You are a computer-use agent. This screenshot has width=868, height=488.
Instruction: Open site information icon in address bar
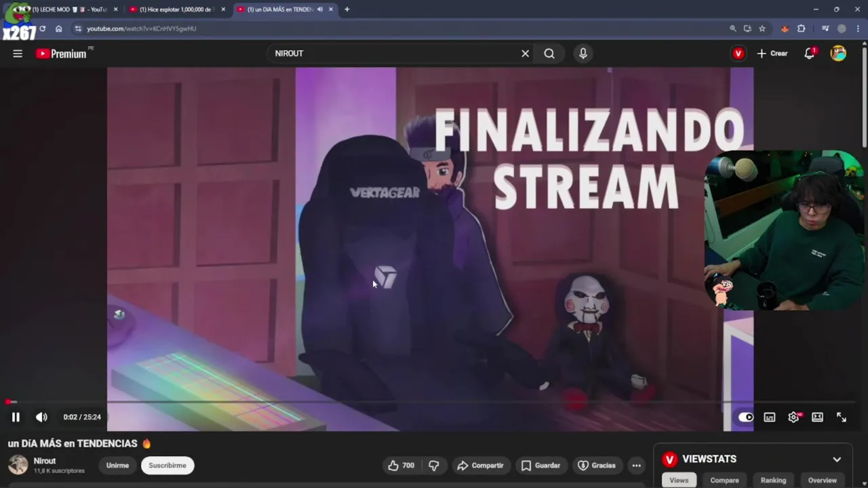pyautogui.click(x=78, y=28)
